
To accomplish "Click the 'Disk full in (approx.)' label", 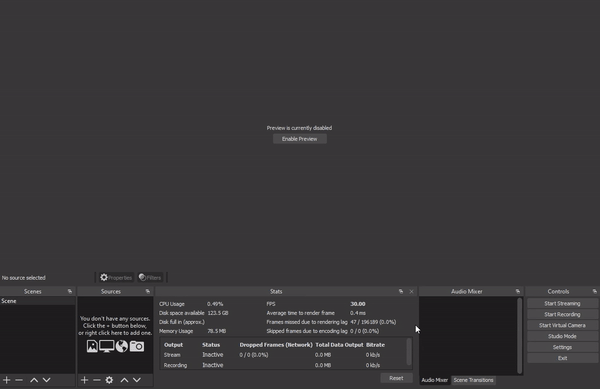I will [182, 322].
